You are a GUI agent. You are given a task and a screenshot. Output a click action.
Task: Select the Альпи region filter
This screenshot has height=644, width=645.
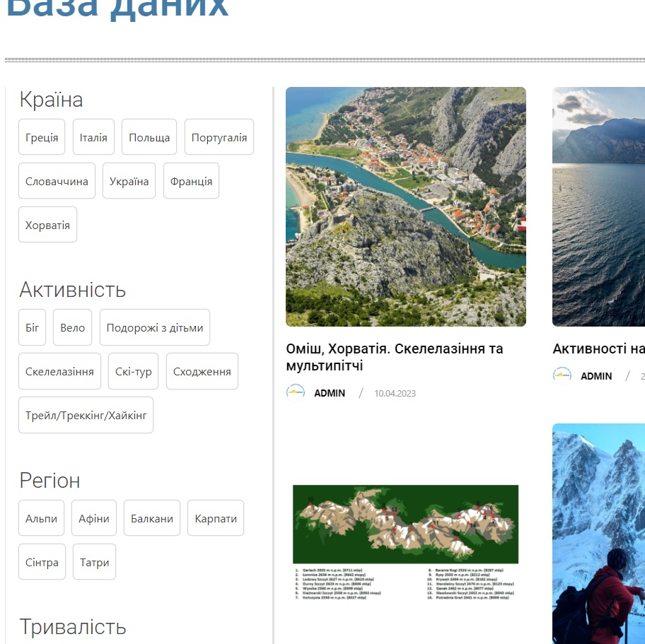[41, 517]
